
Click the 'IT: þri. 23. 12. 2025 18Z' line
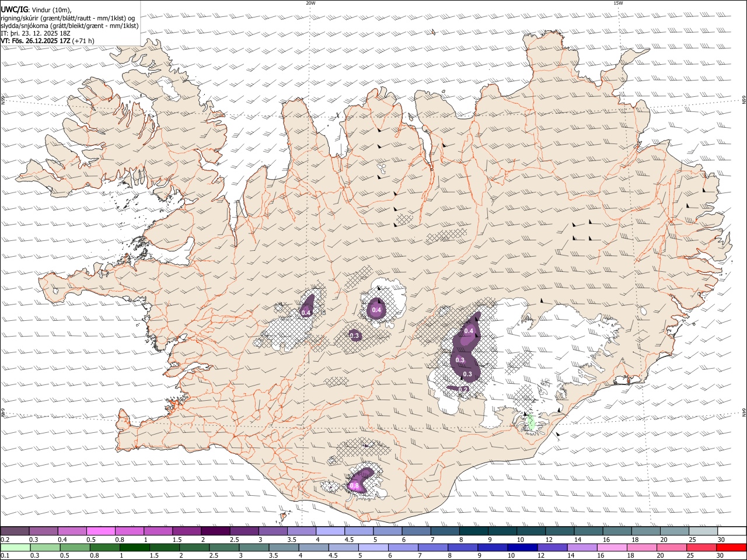tap(34, 33)
